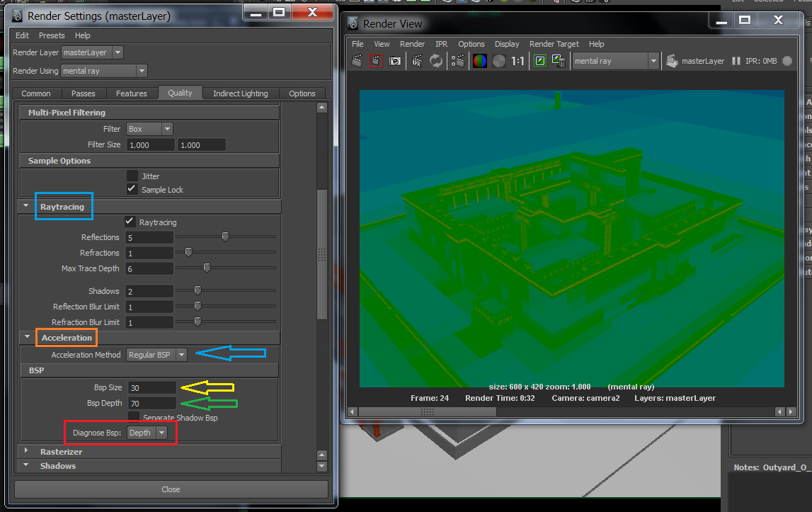The image size is (812, 512).
Task: Open the Help menu in Render Settings
Action: (82, 35)
